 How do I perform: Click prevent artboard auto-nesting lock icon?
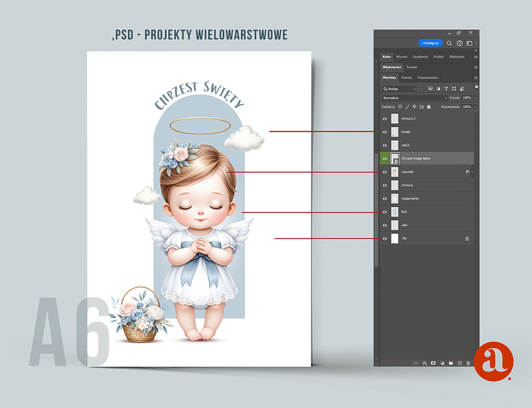click(x=422, y=106)
